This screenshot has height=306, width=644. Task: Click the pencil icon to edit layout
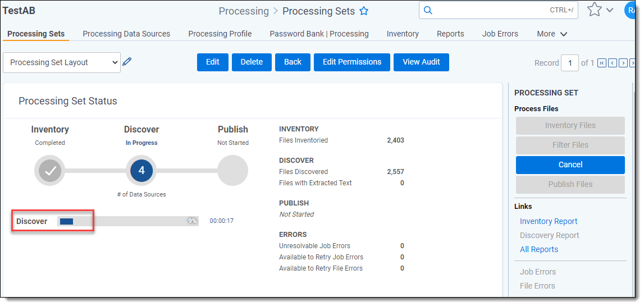[127, 62]
